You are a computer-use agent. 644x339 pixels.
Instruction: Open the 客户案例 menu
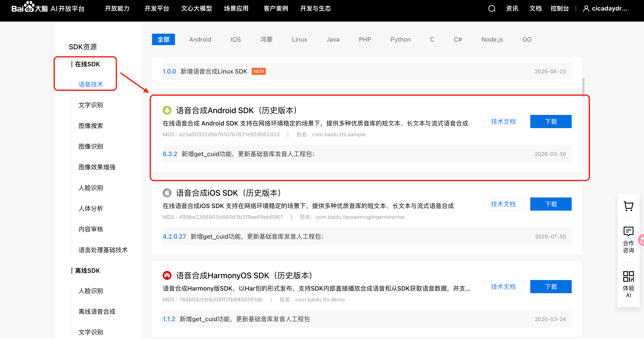point(276,9)
